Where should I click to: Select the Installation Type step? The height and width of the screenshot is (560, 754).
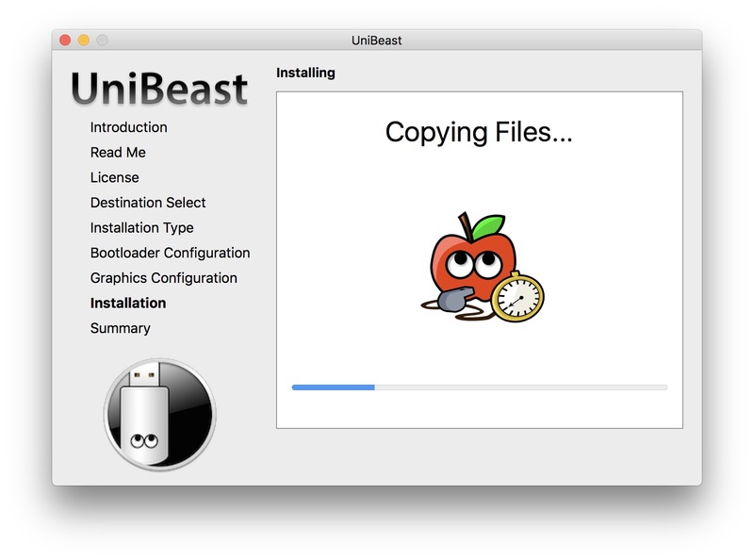(x=142, y=227)
